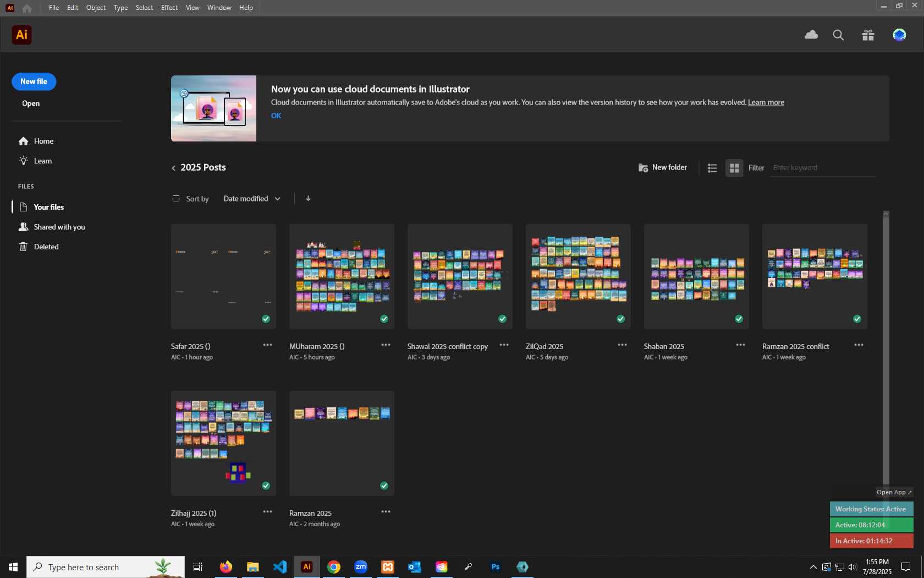The image size is (924, 578).
Task: Open the Object menu
Action: click(x=96, y=8)
